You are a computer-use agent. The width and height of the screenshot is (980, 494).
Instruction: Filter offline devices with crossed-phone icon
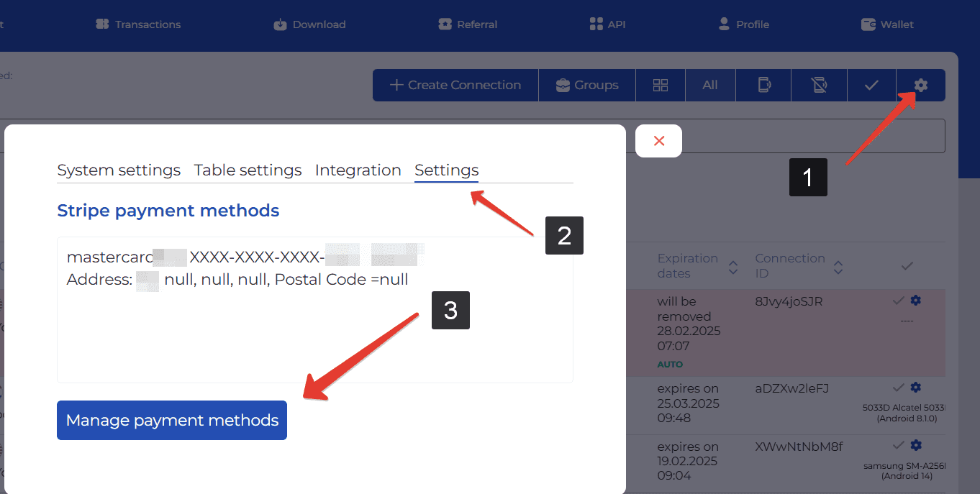(x=819, y=86)
